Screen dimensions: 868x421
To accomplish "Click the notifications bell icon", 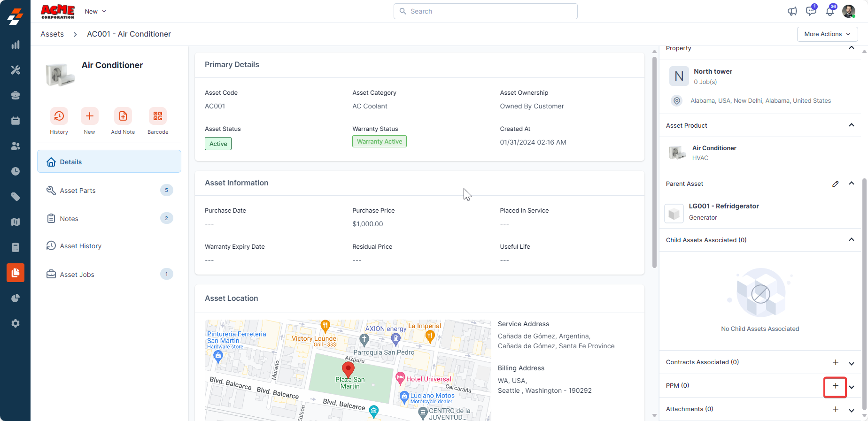I will tap(830, 12).
